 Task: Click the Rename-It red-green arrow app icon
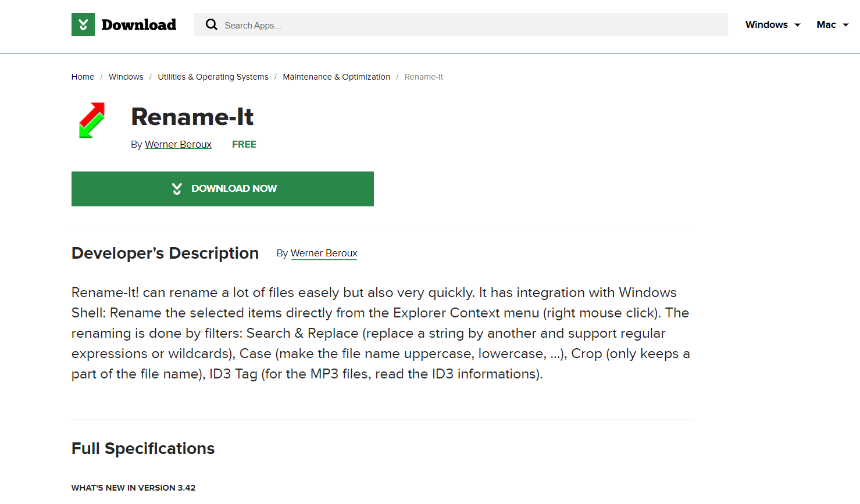coord(92,120)
